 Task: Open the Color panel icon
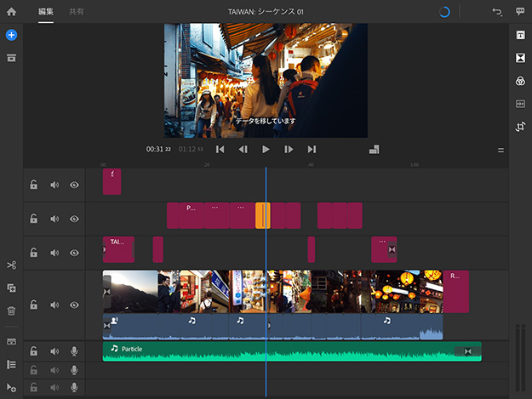point(520,81)
